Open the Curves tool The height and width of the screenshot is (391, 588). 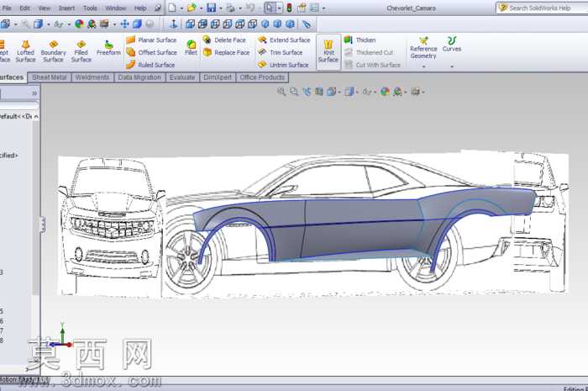coord(452,45)
